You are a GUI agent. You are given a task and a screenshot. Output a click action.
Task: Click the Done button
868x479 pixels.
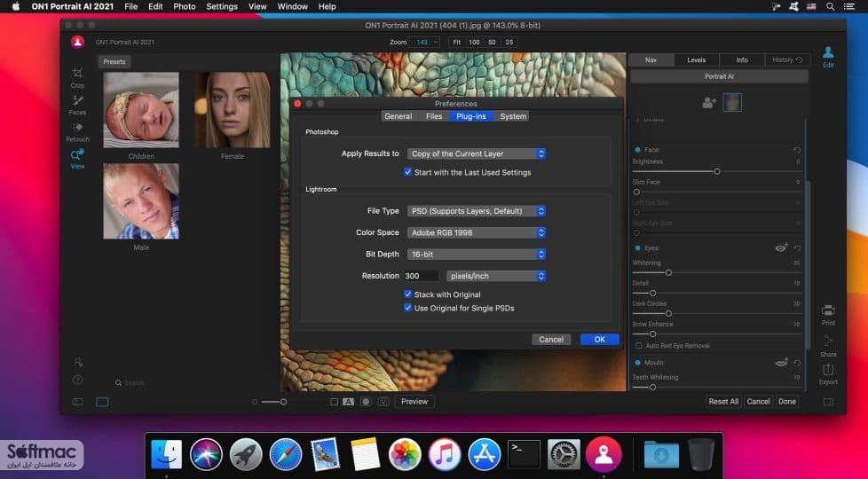click(x=786, y=402)
